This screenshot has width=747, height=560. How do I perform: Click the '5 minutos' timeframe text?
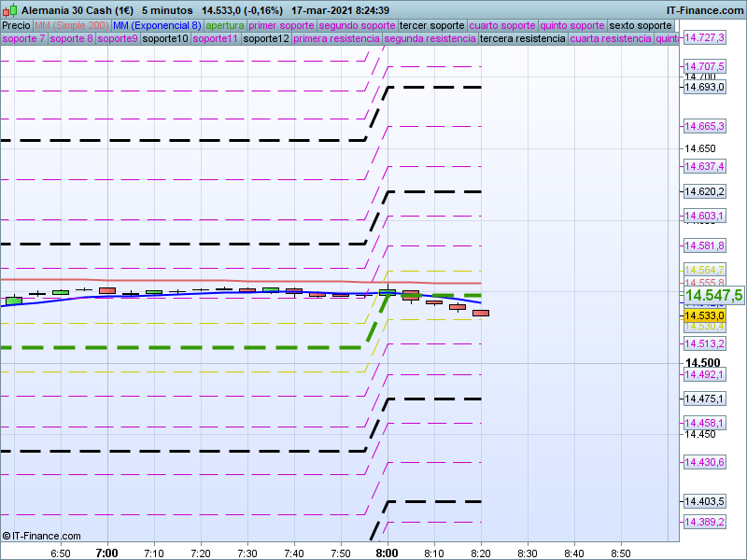tap(167, 9)
